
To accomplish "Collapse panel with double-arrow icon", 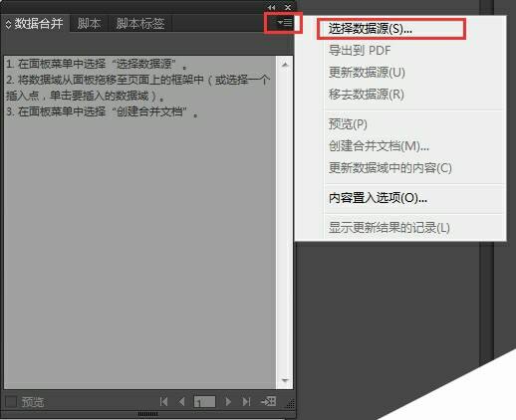I will [x=271, y=7].
